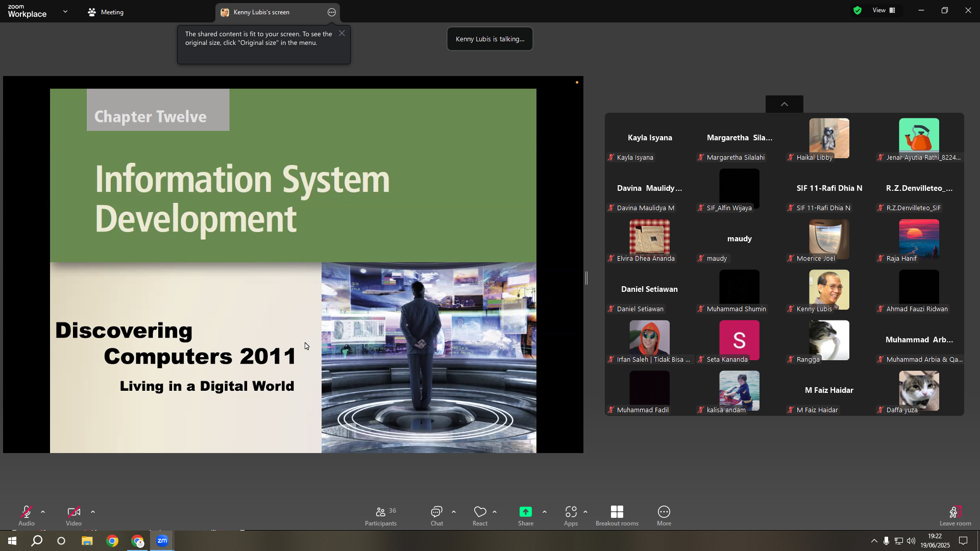Open the React emoji menu

tap(480, 516)
